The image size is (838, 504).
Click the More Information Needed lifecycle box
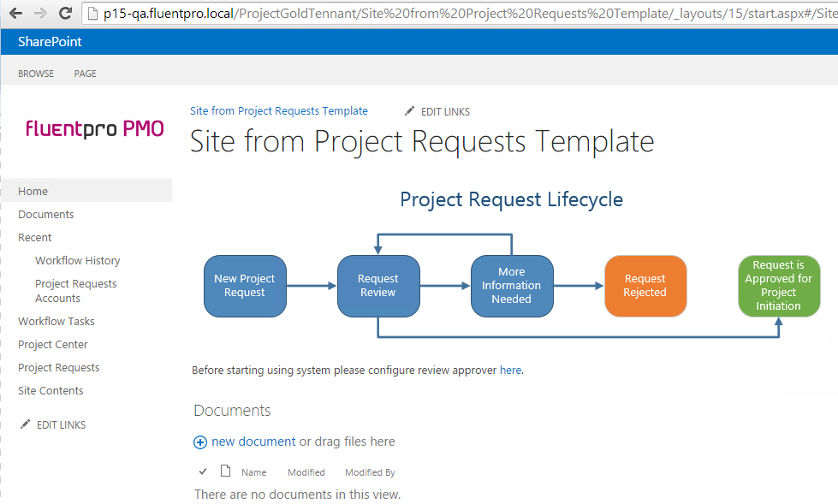pyautogui.click(x=512, y=286)
